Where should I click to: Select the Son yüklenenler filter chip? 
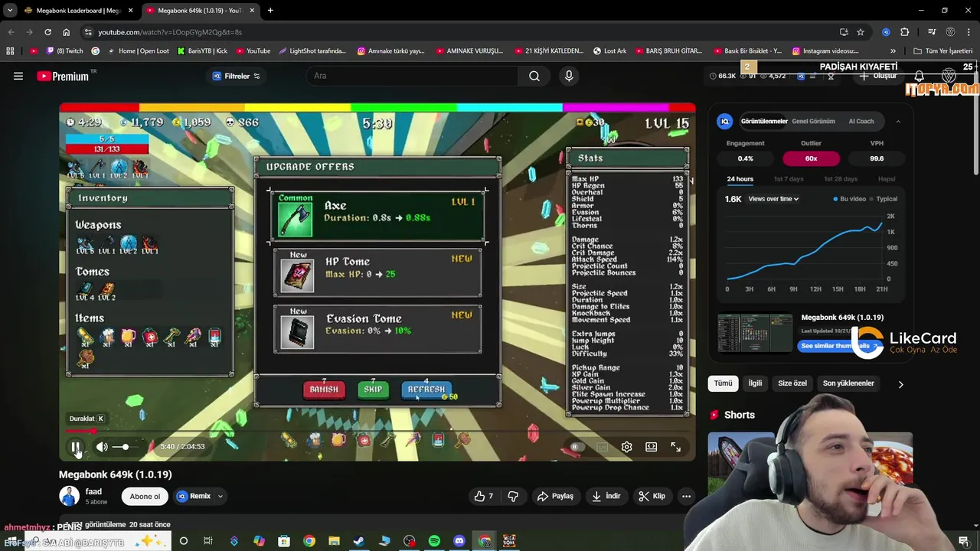click(848, 383)
